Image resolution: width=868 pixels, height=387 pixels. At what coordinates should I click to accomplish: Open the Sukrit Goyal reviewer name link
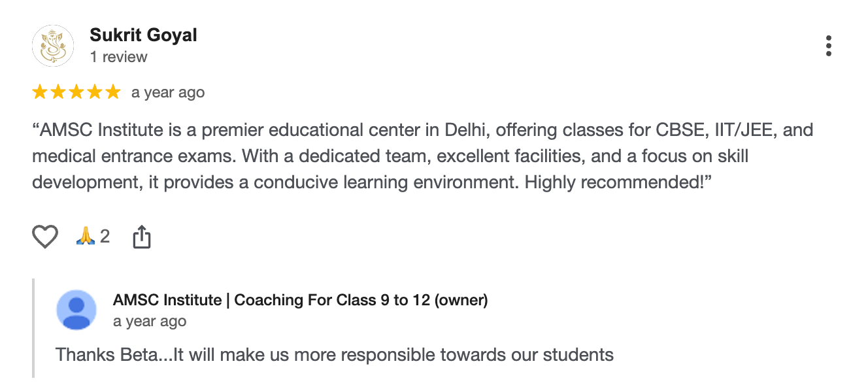143,35
